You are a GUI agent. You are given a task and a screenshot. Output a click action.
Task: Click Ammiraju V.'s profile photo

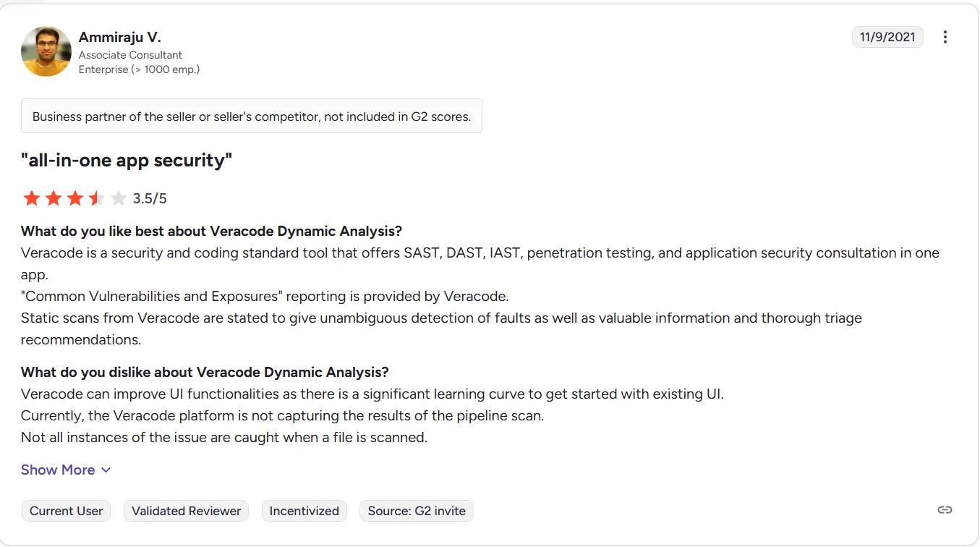pos(46,51)
